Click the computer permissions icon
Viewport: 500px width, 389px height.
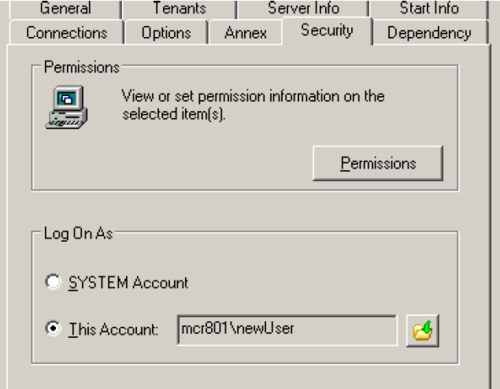click(67, 107)
